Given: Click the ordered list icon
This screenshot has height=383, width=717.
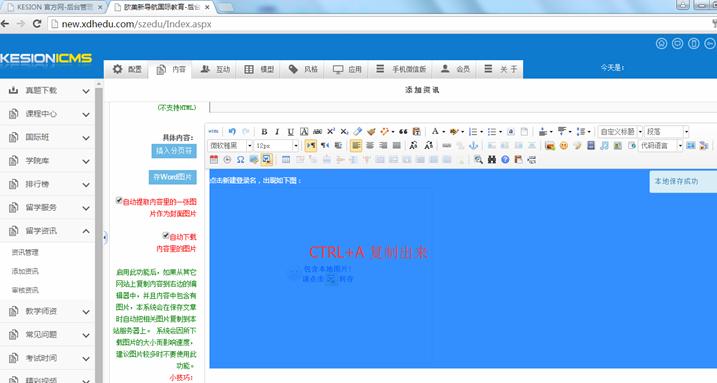Looking at the screenshot, I should [473, 132].
